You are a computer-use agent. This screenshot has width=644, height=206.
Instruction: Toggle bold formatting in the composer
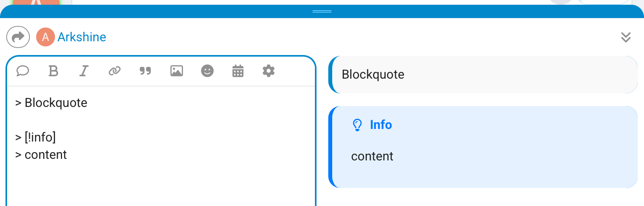[53, 71]
